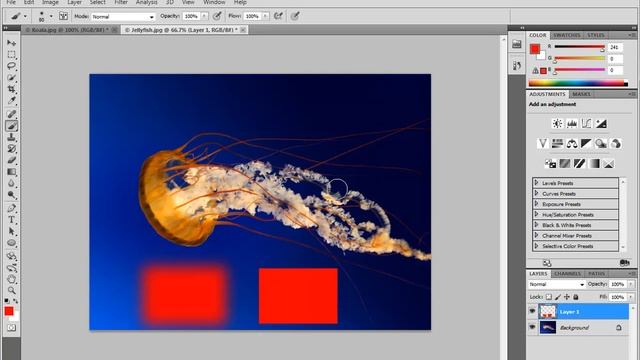The image size is (640, 360).
Task: Toggle lock all for layer
Action: pos(576,297)
